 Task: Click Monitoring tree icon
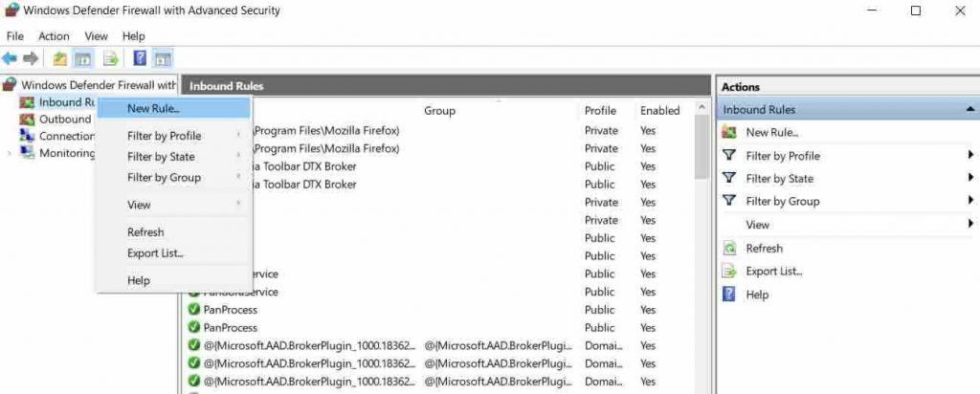[27, 152]
